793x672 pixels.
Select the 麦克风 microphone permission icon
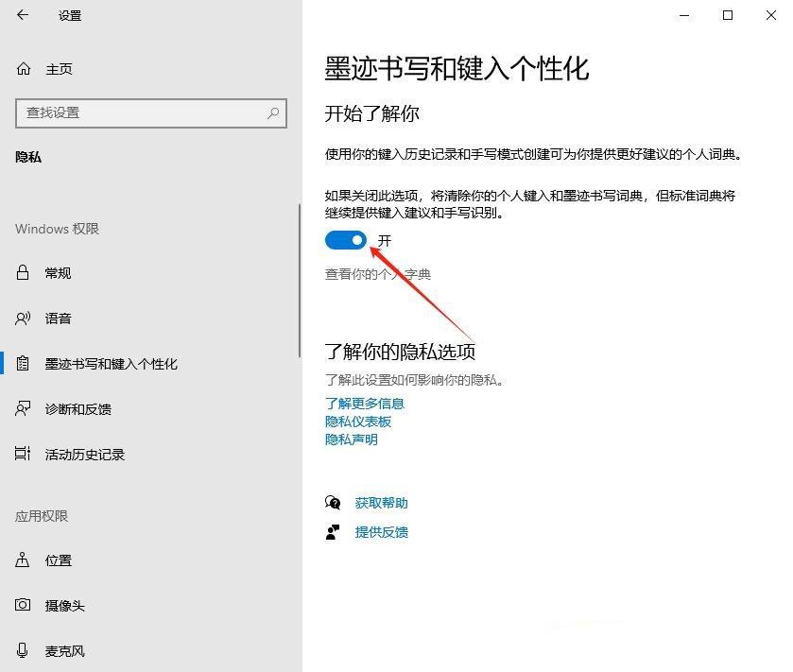[x=23, y=650]
